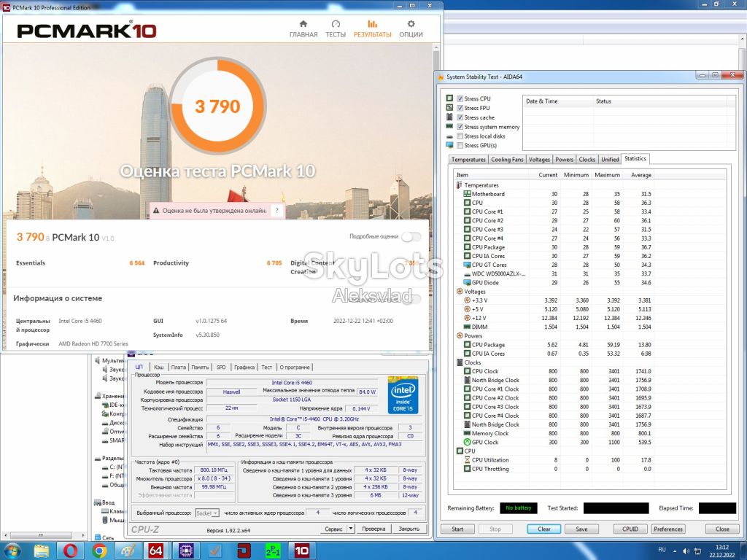Enable the Stress local disks checkbox

460,136
